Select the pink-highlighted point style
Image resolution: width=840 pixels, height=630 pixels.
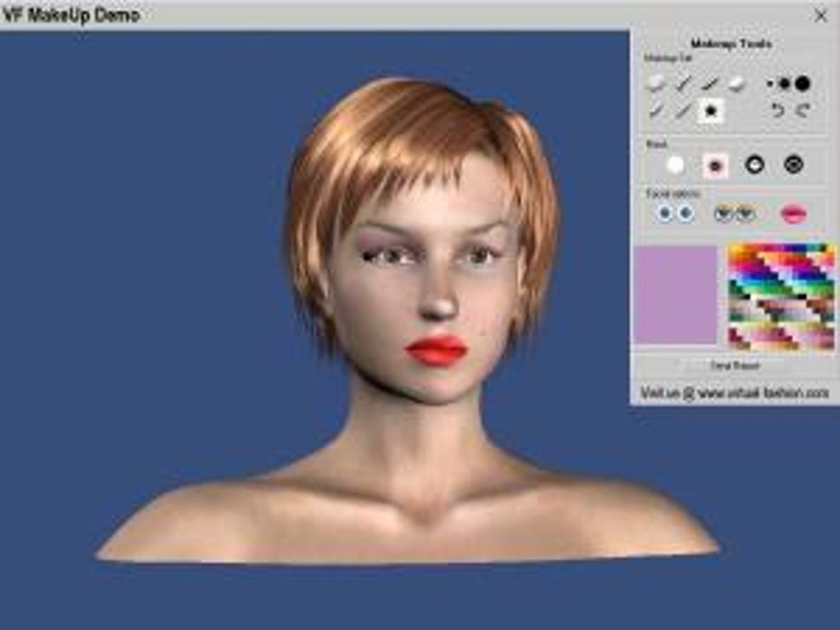[x=715, y=165]
